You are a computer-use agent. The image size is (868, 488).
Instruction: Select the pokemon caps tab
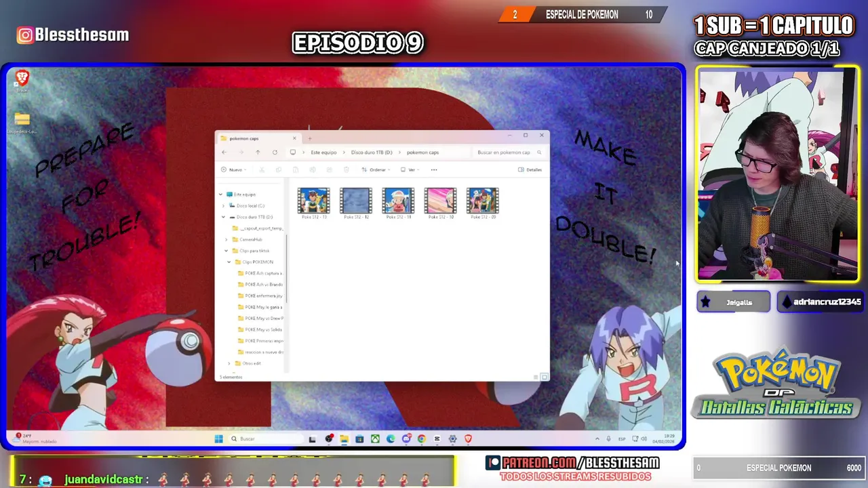tap(259, 138)
